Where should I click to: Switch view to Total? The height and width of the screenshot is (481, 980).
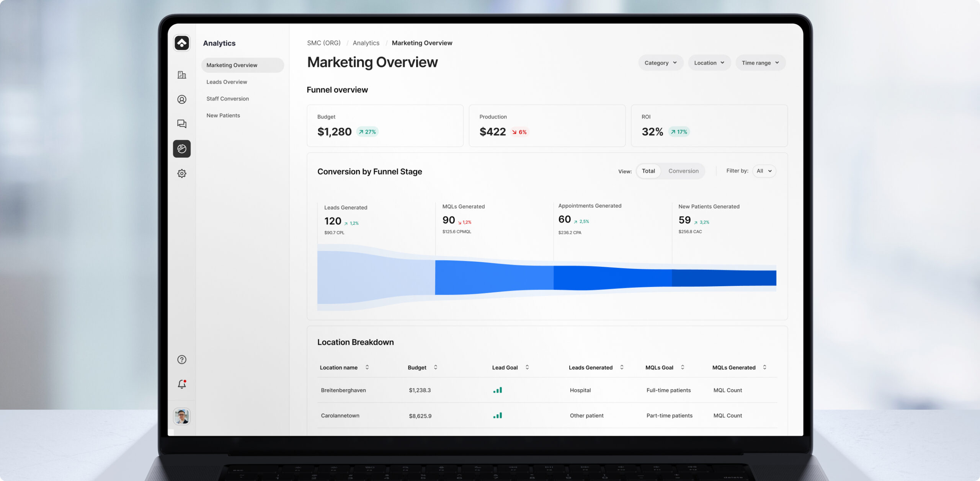coord(648,171)
